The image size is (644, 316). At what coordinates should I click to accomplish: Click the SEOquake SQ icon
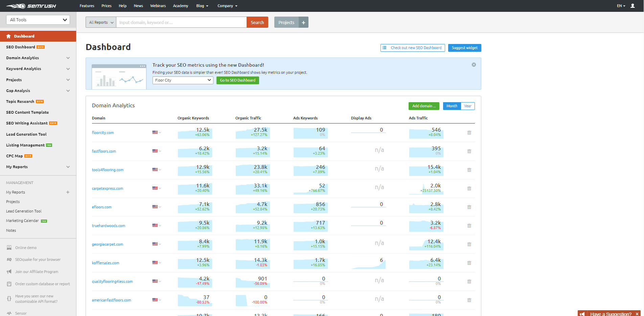coord(9,259)
